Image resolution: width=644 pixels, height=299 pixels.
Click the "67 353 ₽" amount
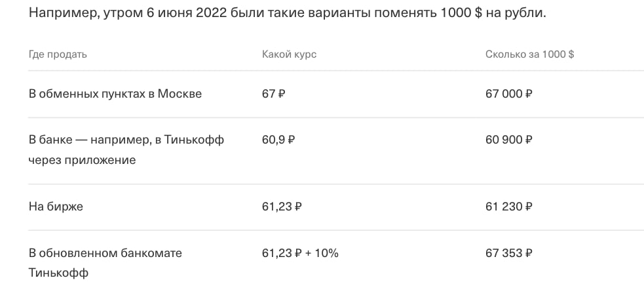[508, 252]
